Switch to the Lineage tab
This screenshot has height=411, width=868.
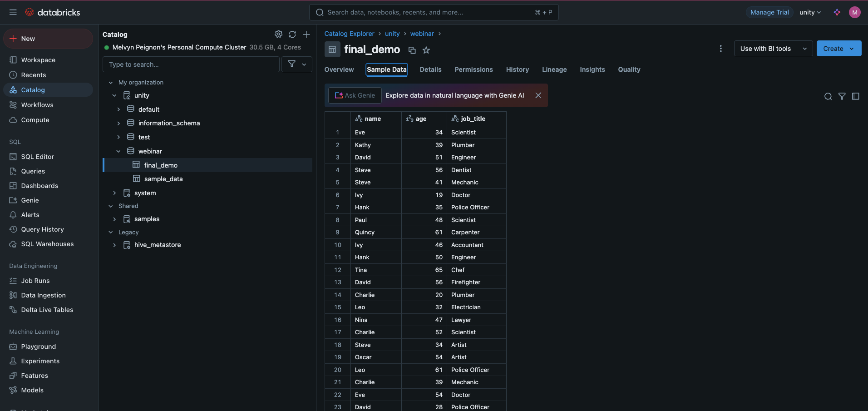[x=554, y=69]
